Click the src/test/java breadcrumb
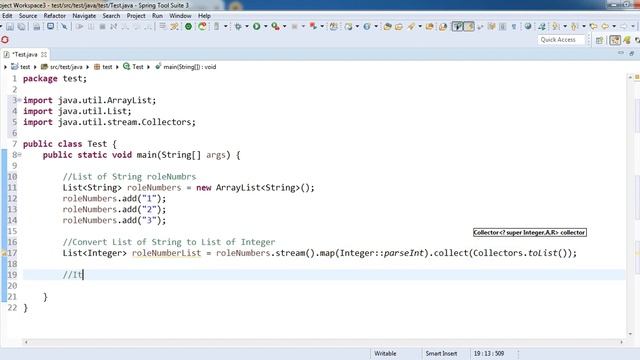640x360 pixels. (x=62, y=67)
